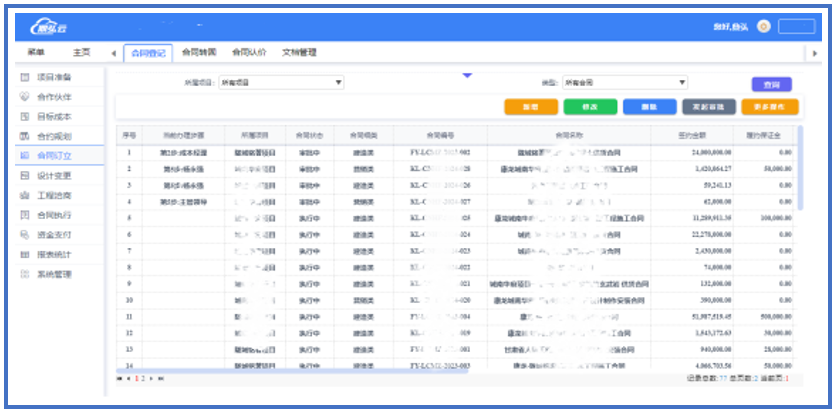837x414 pixels.
Task: Open 资金支付 via its sidebar icon
Action: 25,234
